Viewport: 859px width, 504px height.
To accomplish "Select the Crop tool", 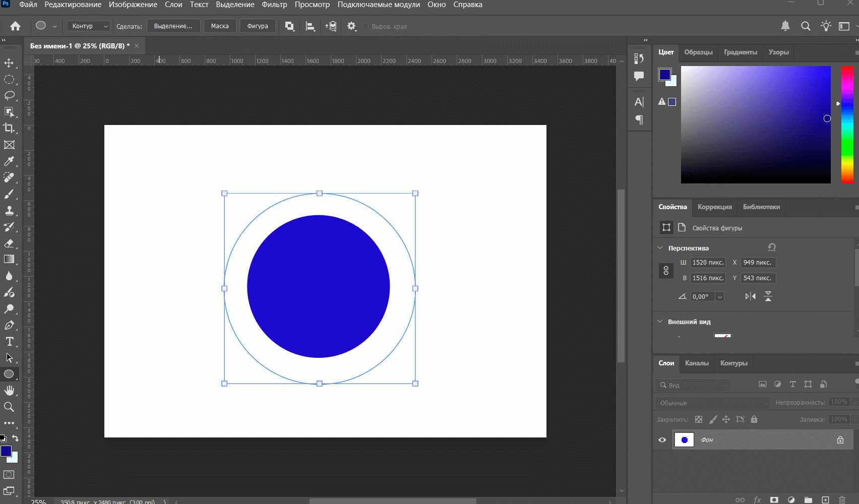I will (x=9, y=128).
